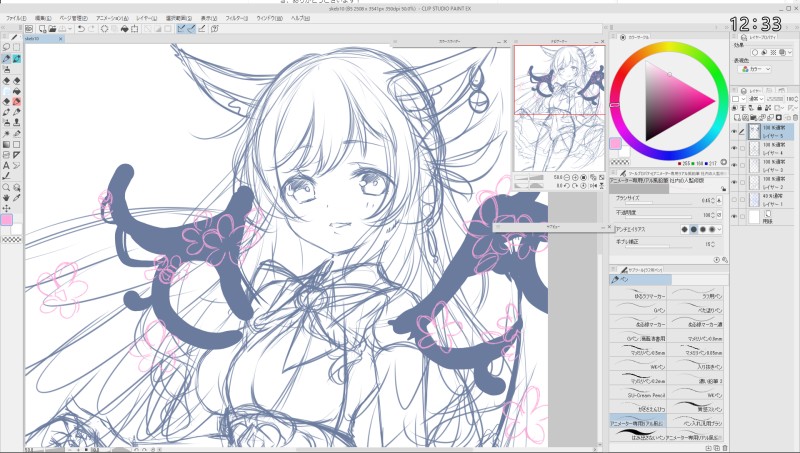
Task: Click the New canvas icon in command bar
Action: (42, 29)
